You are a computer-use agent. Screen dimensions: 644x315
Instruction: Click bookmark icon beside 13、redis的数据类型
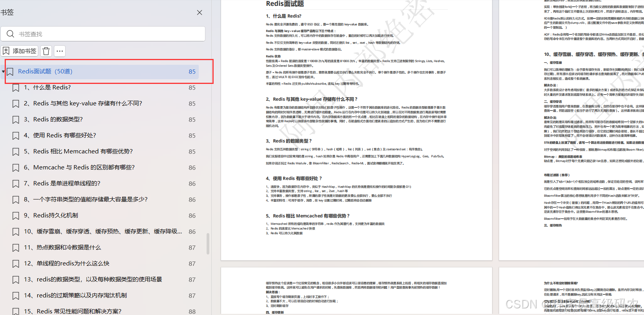pos(16,280)
